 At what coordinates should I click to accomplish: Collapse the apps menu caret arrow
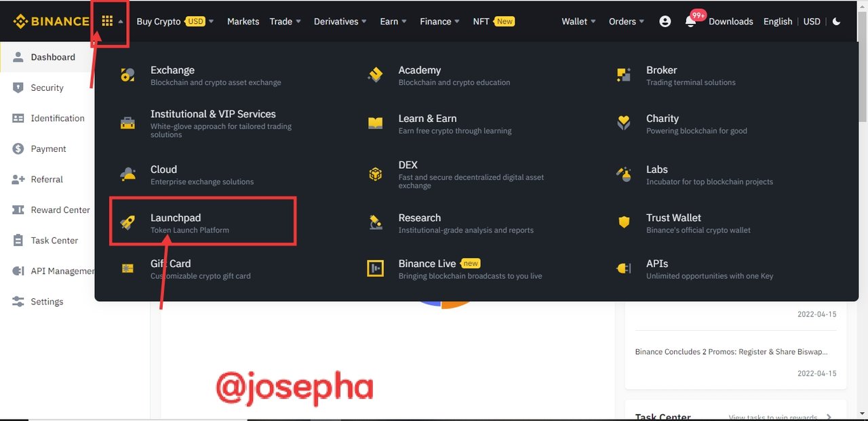[121, 21]
